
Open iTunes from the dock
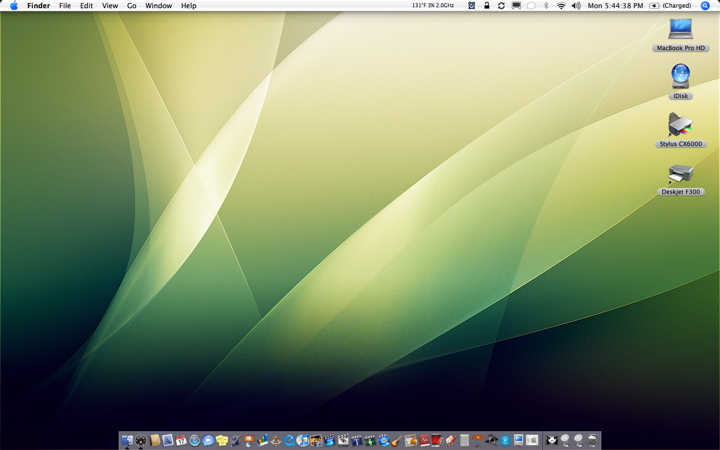click(x=303, y=440)
